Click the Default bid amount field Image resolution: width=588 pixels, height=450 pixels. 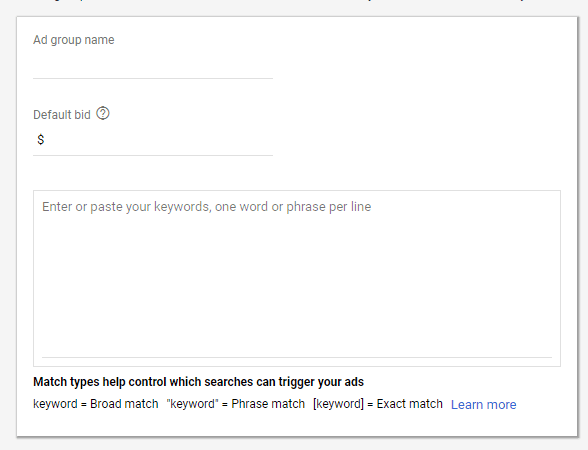click(x=153, y=140)
